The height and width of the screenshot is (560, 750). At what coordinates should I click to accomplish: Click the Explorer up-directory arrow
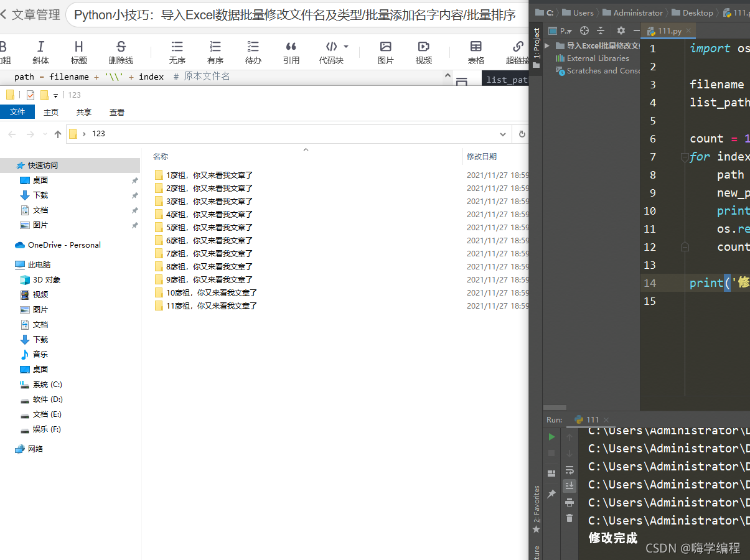[x=58, y=134]
